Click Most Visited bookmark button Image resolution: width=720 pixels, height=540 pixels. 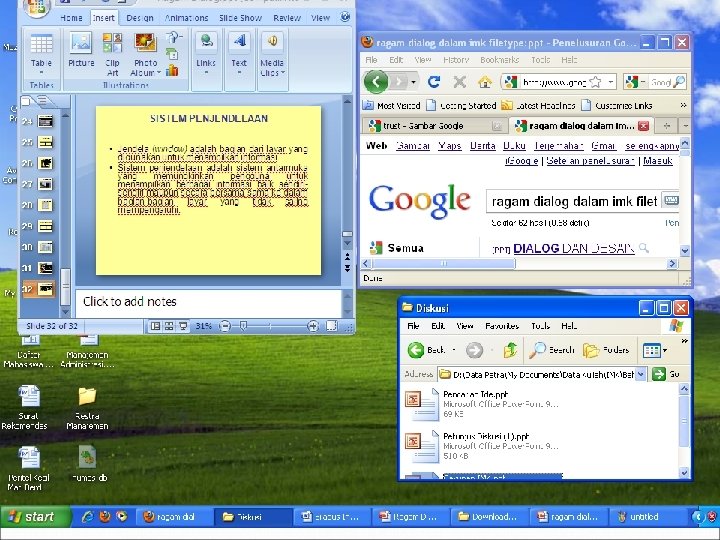pos(392,106)
